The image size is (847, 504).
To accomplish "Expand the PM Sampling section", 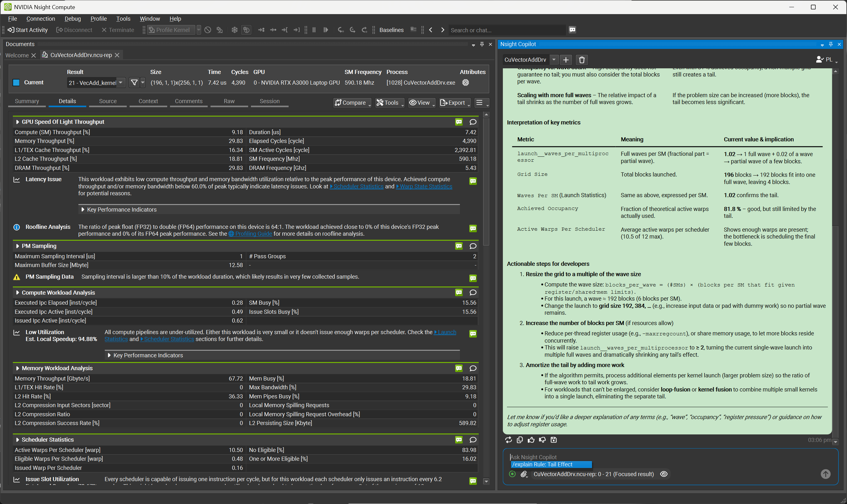I will click(17, 246).
